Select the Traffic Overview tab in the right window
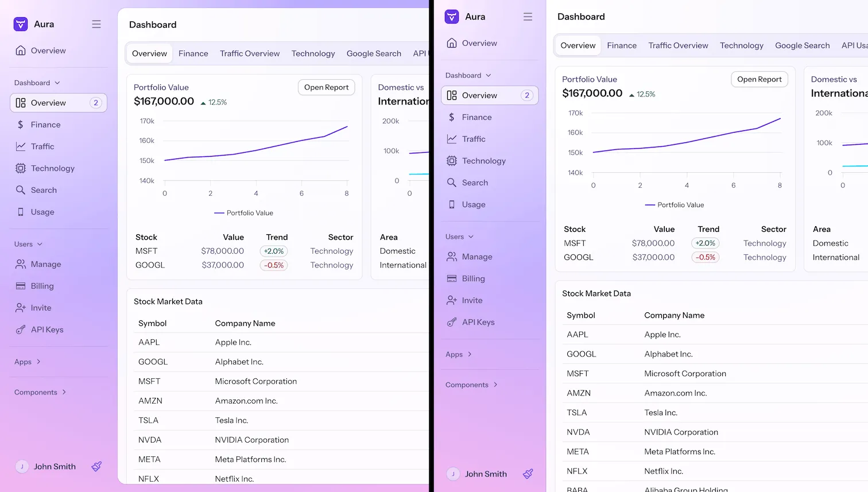The height and width of the screenshot is (492, 868). click(x=679, y=45)
